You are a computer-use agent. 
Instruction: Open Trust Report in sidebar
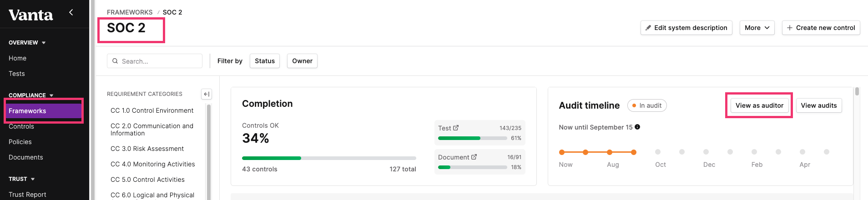coord(27,195)
